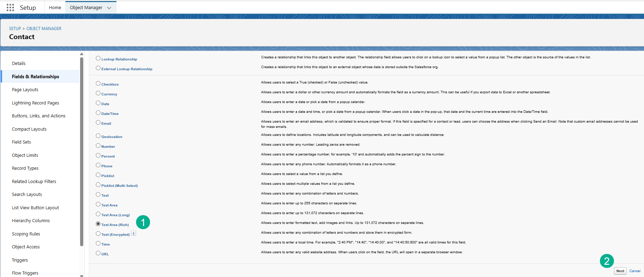Choose the Phone field type radio
Image resolution: width=644 pixels, height=277 pixels.
[98, 165]
